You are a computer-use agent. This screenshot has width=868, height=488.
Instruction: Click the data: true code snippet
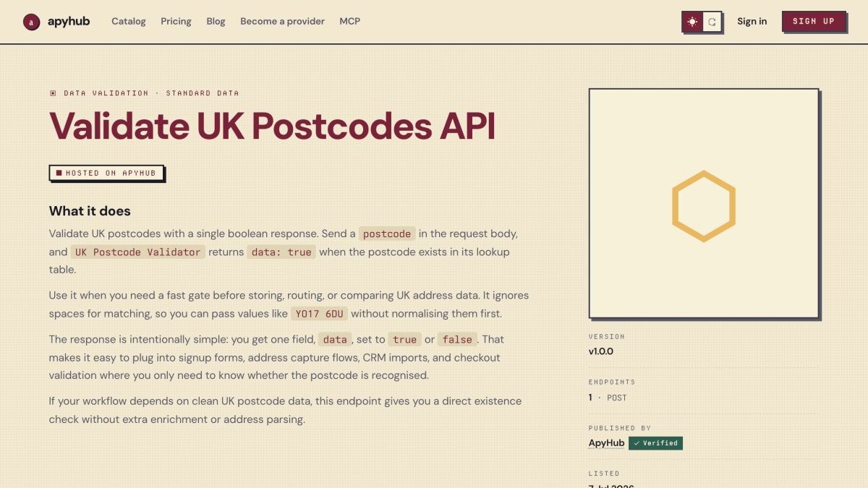point(281,252)
